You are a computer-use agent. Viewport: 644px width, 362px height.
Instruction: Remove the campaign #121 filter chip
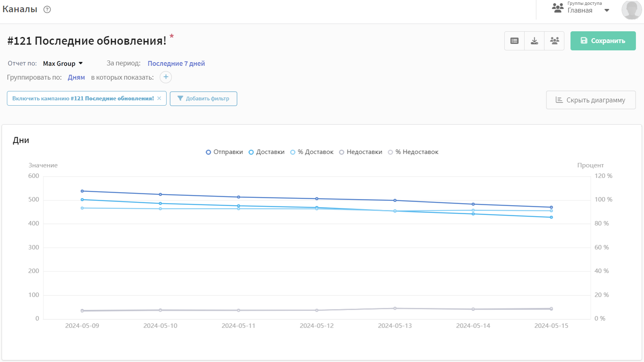coord(159,98)
